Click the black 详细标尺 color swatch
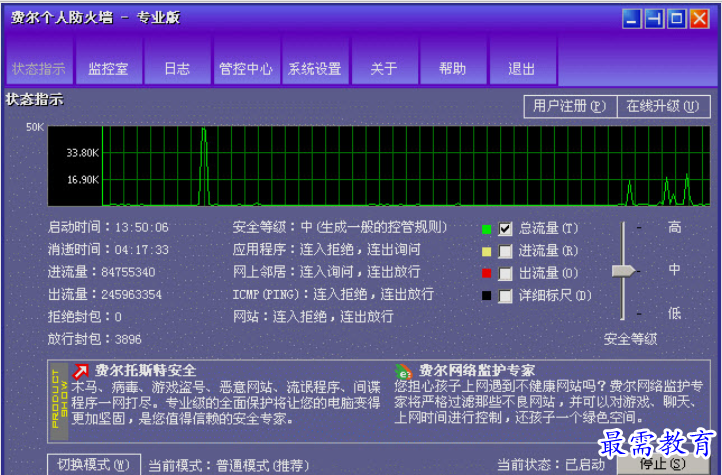Image resolution: width=722 pixels, height=475 pixels. click(486, 295)
